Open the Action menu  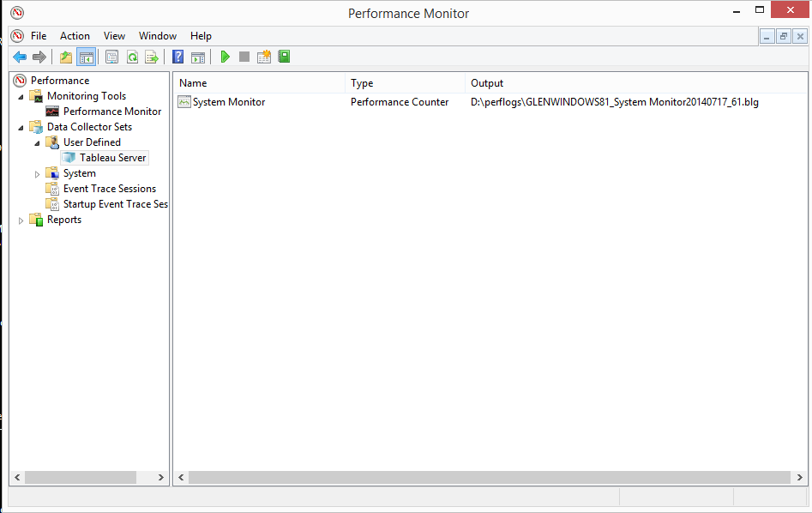(x=75, y=36)
